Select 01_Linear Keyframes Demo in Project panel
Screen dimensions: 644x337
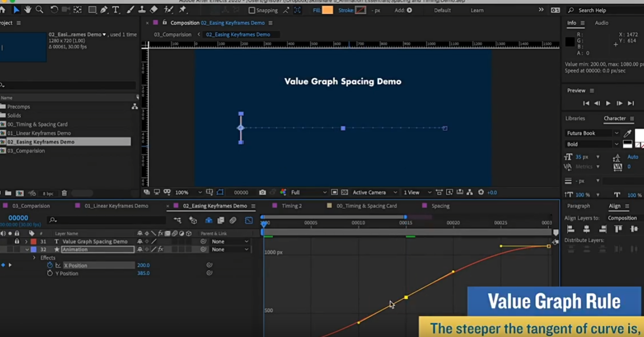39,133
